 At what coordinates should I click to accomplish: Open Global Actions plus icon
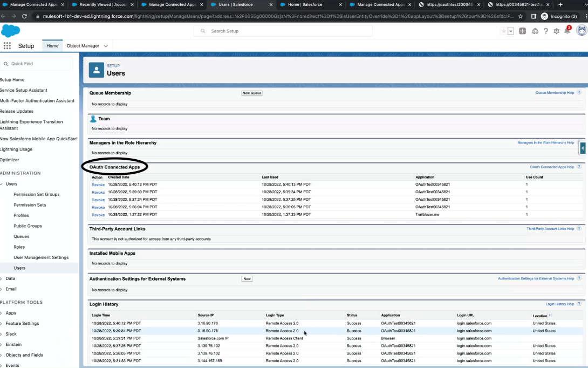click(x=522, y=31)
